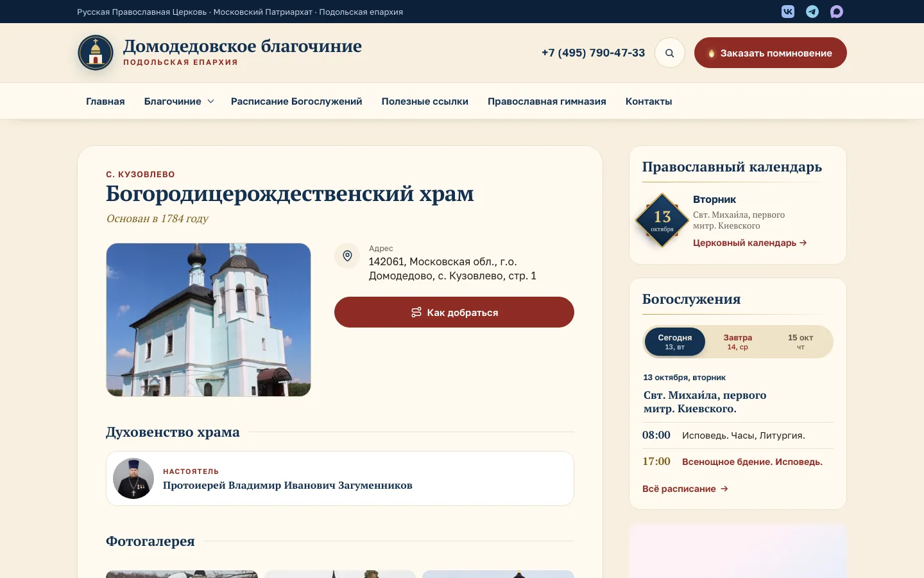
Task: Open Протоиерей Владимир Иванович Загуменников profile
Action: click(x=287, y=486)
